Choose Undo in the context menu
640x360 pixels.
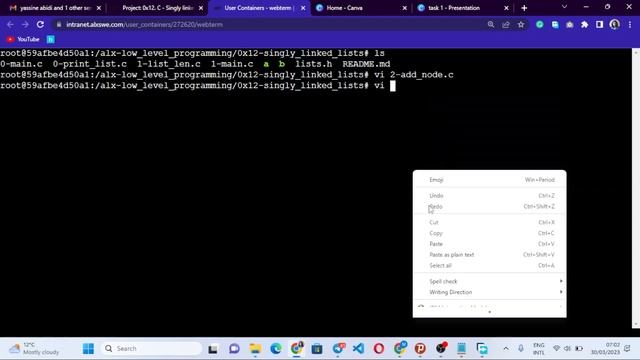click(489, 196)
